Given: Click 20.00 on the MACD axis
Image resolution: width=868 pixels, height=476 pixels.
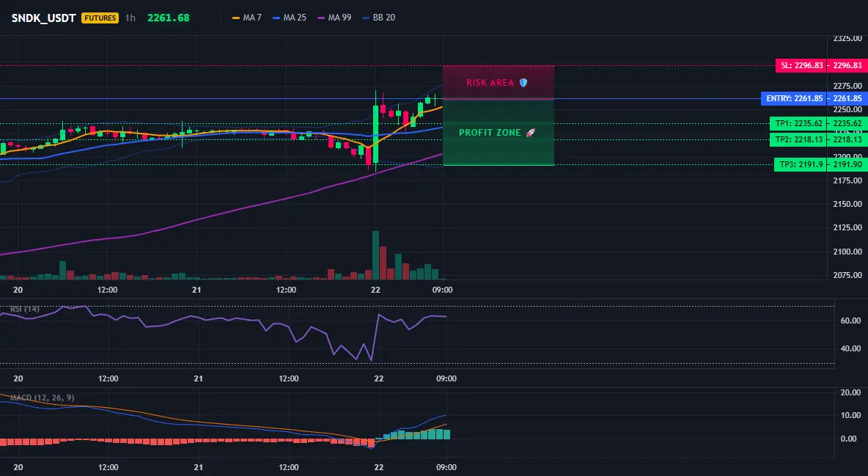Looking at the screenshot, I should tap(851, 392).
